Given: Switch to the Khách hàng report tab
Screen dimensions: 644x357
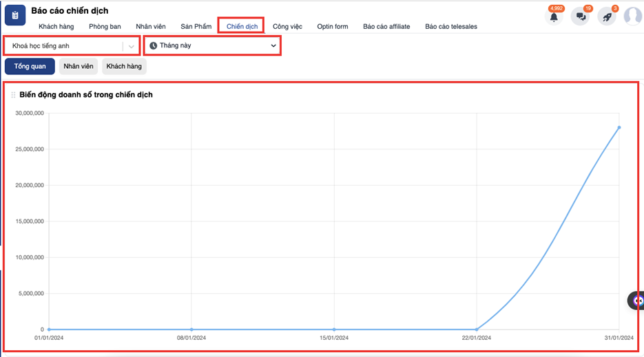Looking at the screenshot, I should pos(56,27).
